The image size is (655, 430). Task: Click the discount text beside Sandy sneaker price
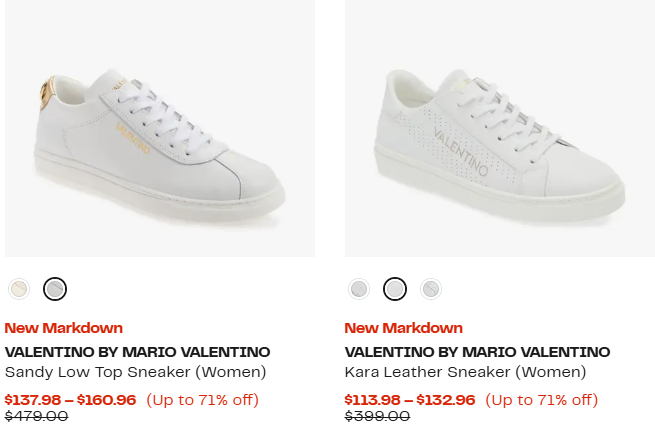202,400
